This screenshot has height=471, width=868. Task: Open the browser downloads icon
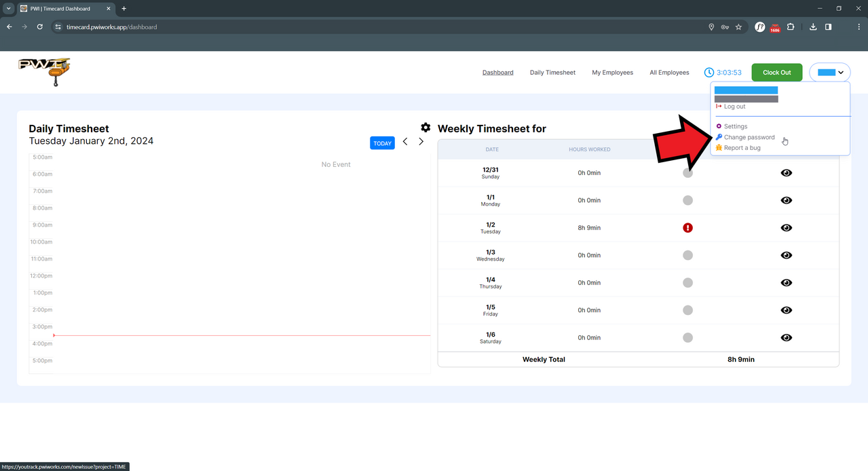pyautogui.click(x=813, y=27)
